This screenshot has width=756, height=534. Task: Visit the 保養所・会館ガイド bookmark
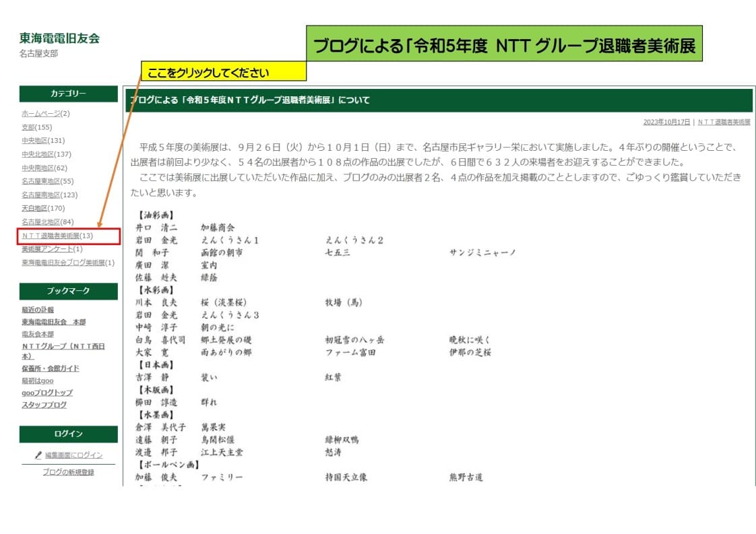tap(51, 368)
